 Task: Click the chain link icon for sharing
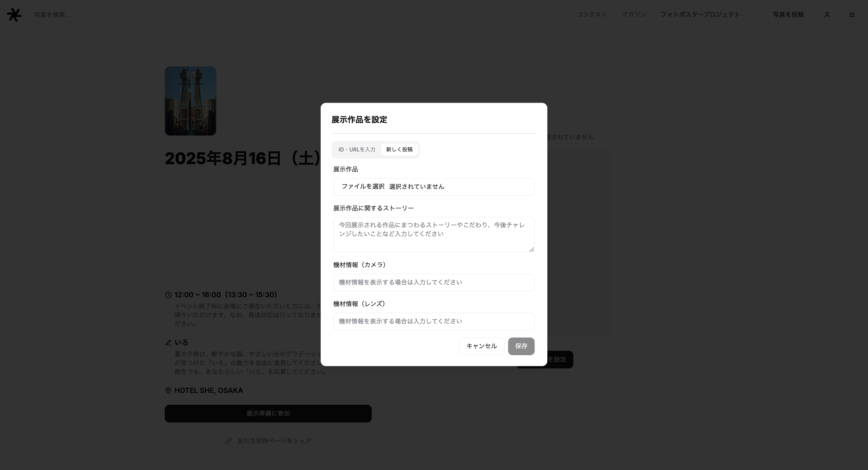coord(229,441)
